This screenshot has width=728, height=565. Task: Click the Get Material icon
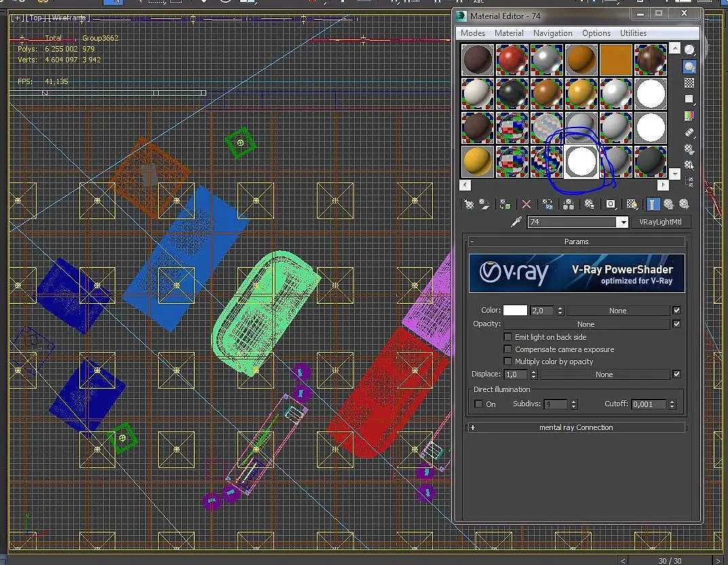click(468, 204)
